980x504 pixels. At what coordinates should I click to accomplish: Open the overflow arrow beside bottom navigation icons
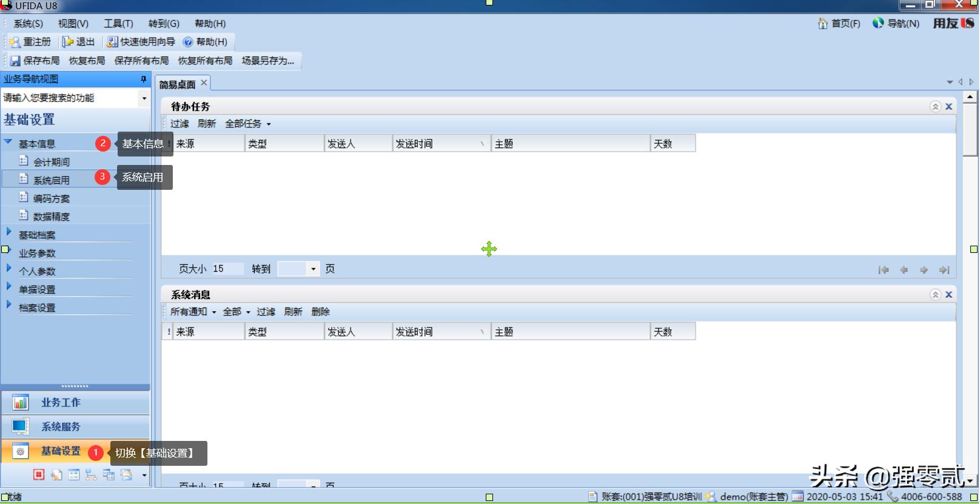tap(144, 475)
